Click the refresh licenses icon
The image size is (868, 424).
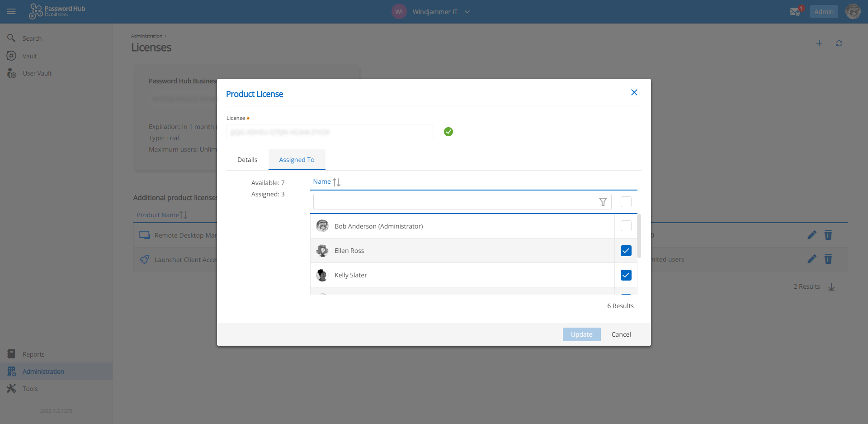coord(839,43)
